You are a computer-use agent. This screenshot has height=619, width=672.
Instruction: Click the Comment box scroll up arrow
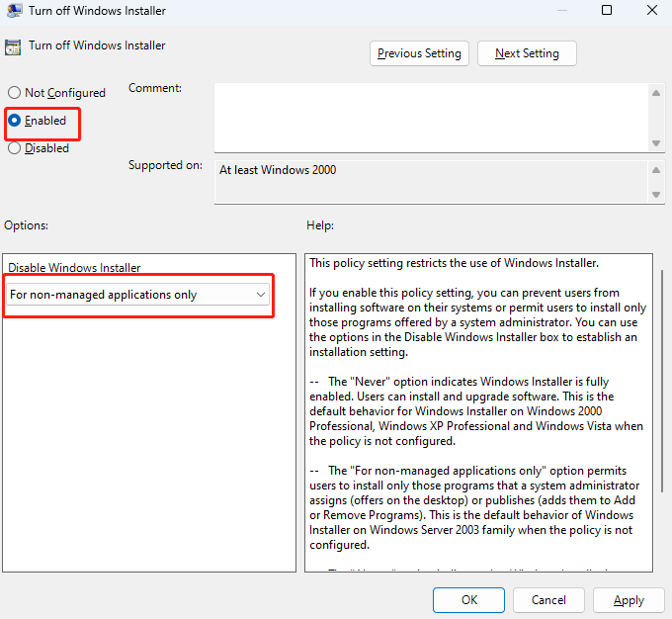656,93
